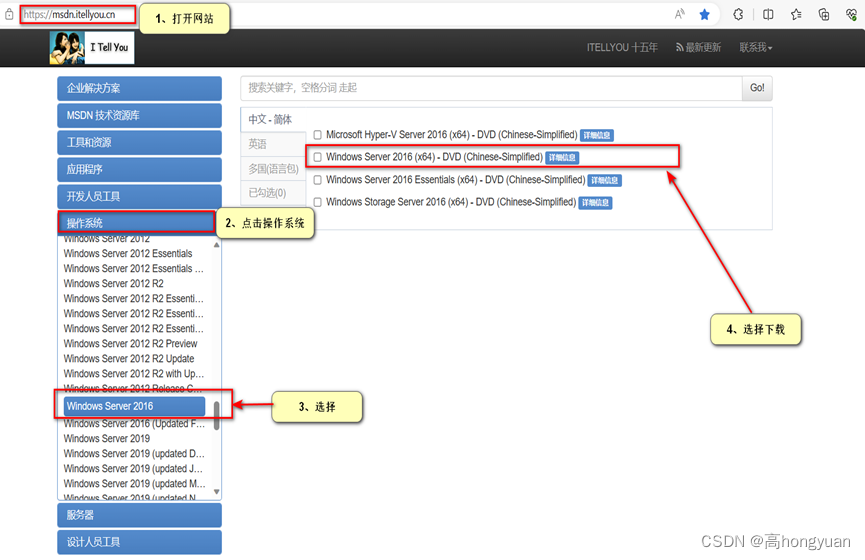The image size is (865, 560).
Task: Switch to the 多国(语言包) tab
Action: [273, 168]
